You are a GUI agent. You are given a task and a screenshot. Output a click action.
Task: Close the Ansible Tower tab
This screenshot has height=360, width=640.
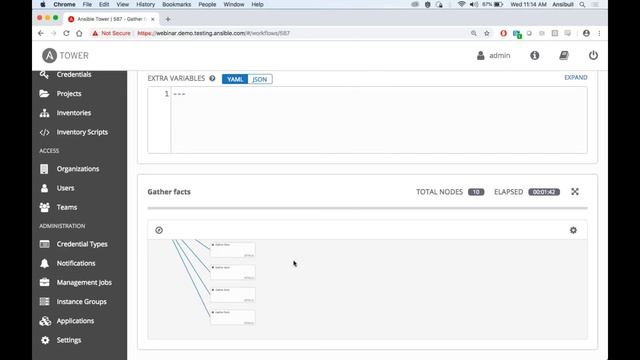[153, 19]
